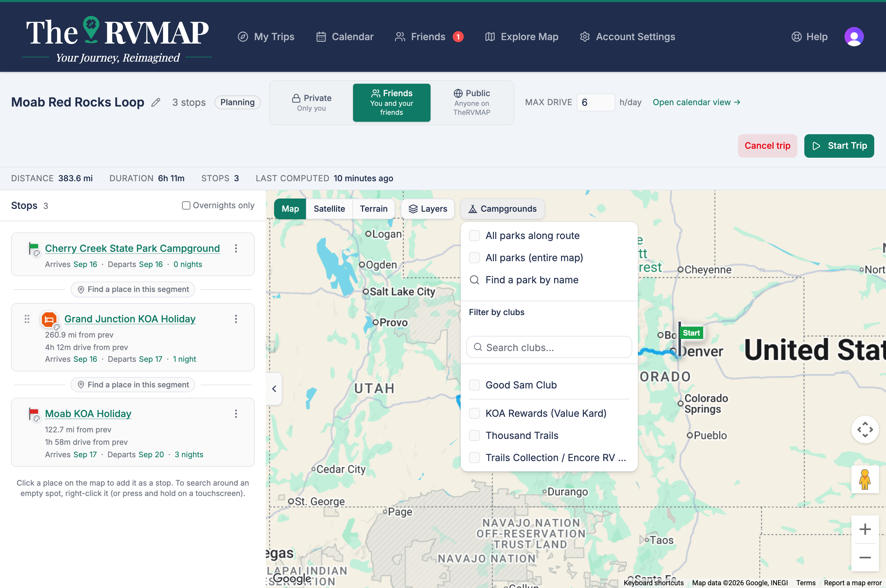Open Calendar page
Viewport: 886px width, 588px height.
[345, 37]
